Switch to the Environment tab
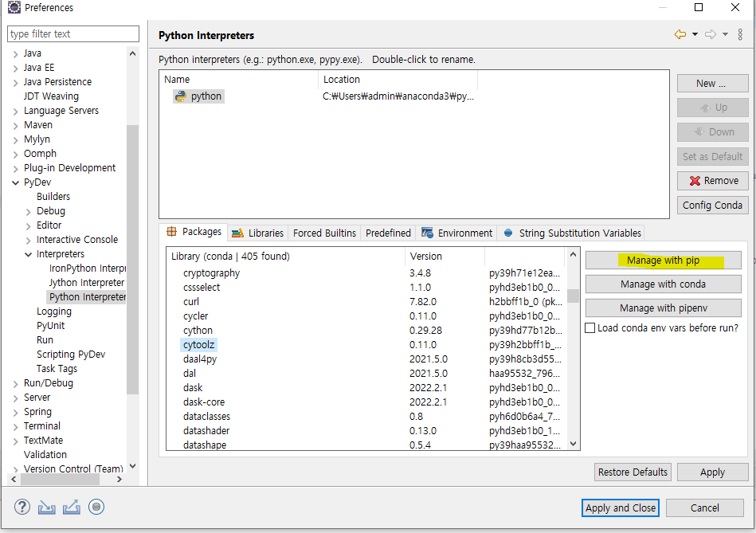756x533 pixels. [456, 233]
